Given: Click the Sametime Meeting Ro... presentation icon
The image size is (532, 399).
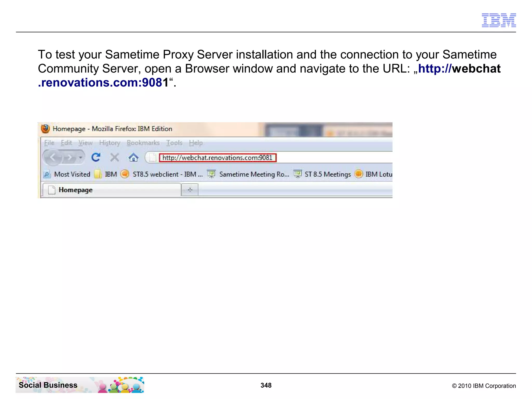Looking at the screenshot, I should pyautogui.click(x=211, y=174).
